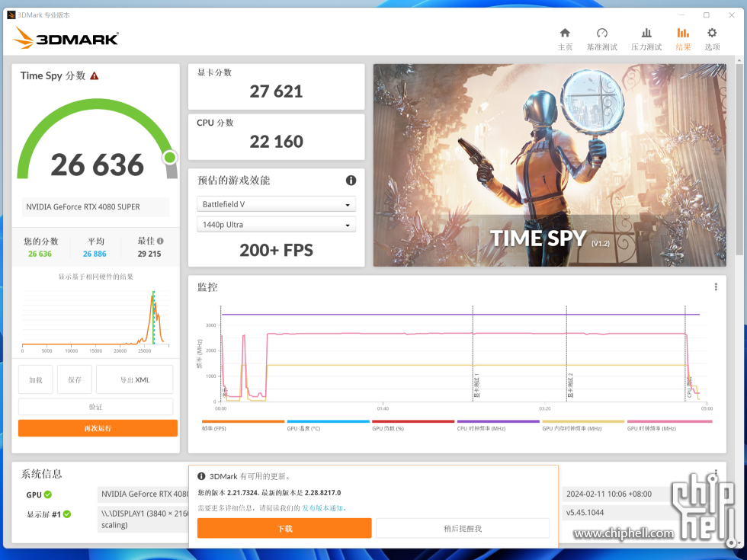The image size is (747, 560).
Task: Click the orange Download (下载) update button
Action: (x=284, y=528)
